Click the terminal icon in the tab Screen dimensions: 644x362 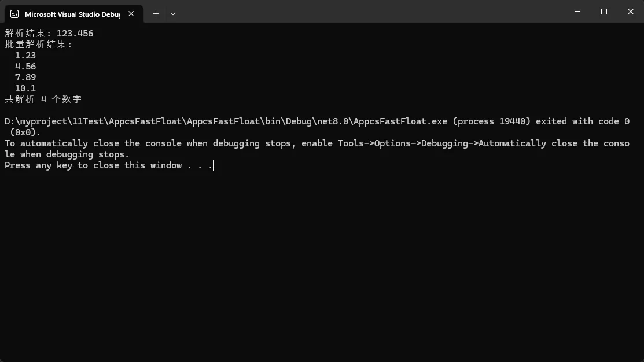tap(14, 14)
